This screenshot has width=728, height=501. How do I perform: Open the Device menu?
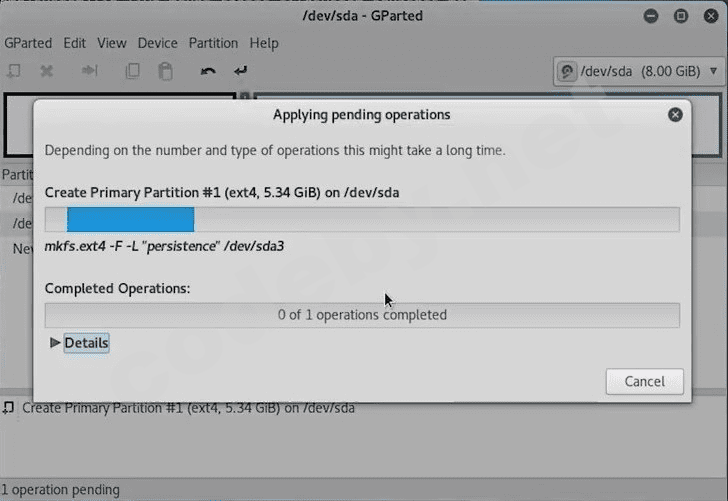(157, 43)
